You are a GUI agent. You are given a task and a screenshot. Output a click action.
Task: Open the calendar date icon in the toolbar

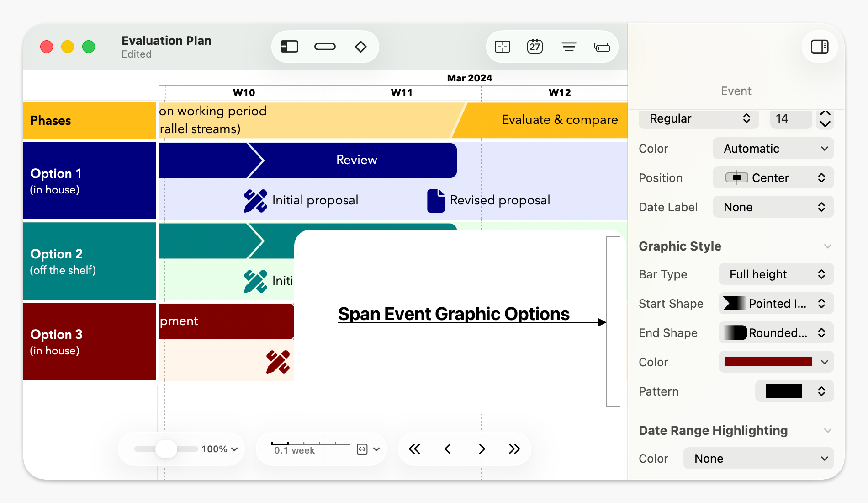pos(535,46)
